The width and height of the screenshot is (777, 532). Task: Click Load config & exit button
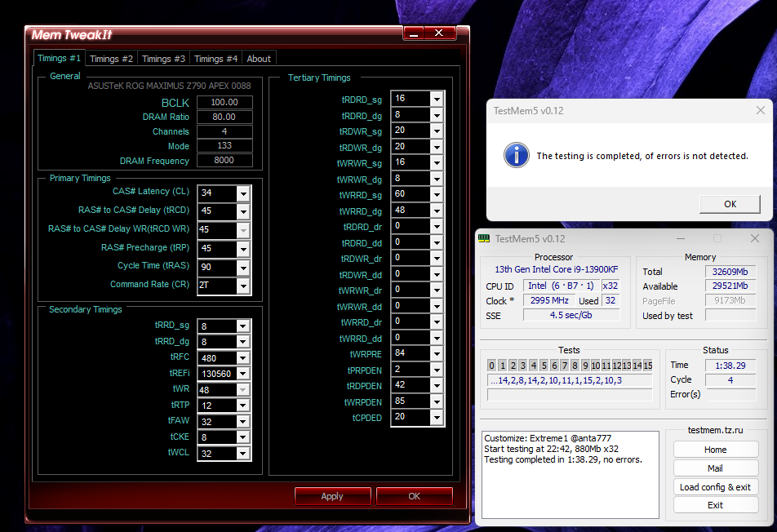715,487
